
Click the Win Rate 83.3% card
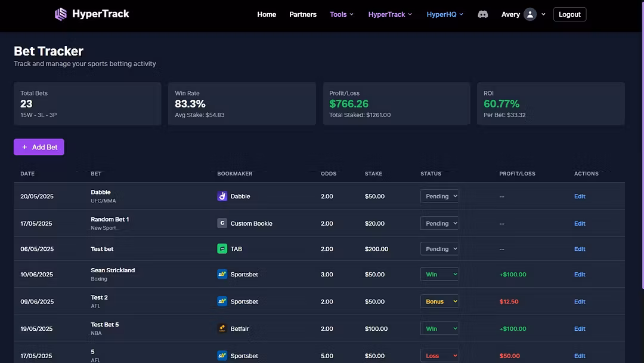(x=242, y=104)
